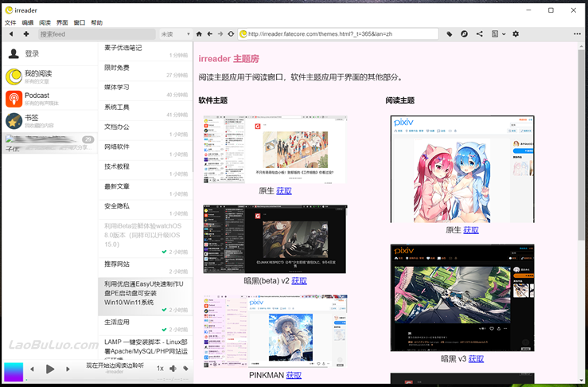Open reading layout icon

click(495, 33)
